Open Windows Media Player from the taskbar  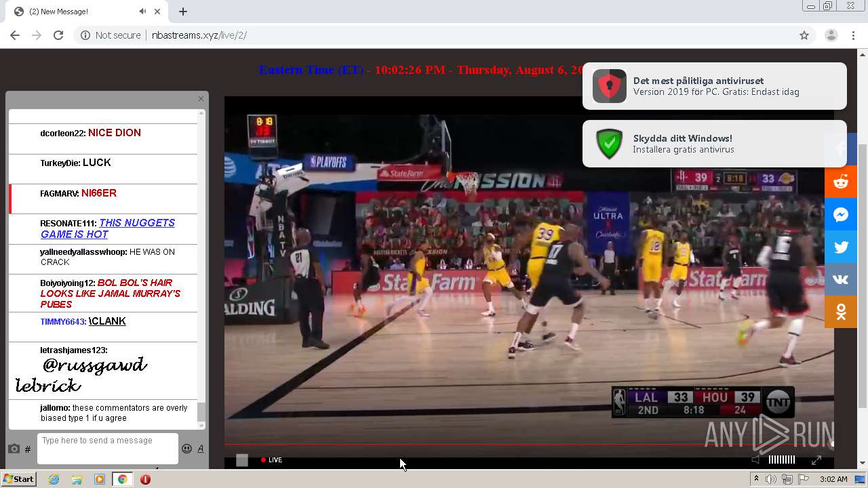coord(100,479)
